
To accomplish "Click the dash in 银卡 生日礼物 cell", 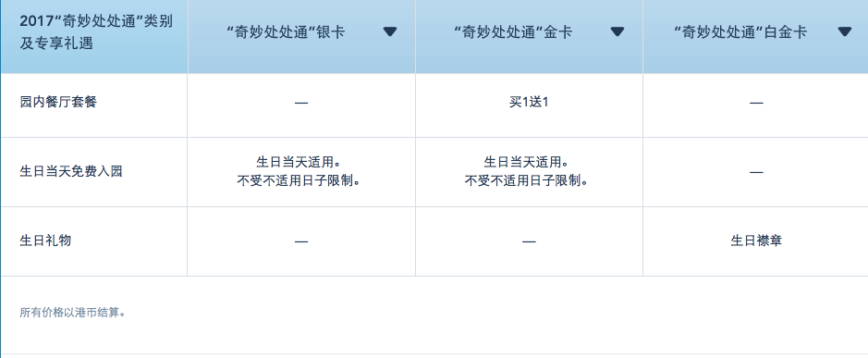I will click(x=301, y=241).
